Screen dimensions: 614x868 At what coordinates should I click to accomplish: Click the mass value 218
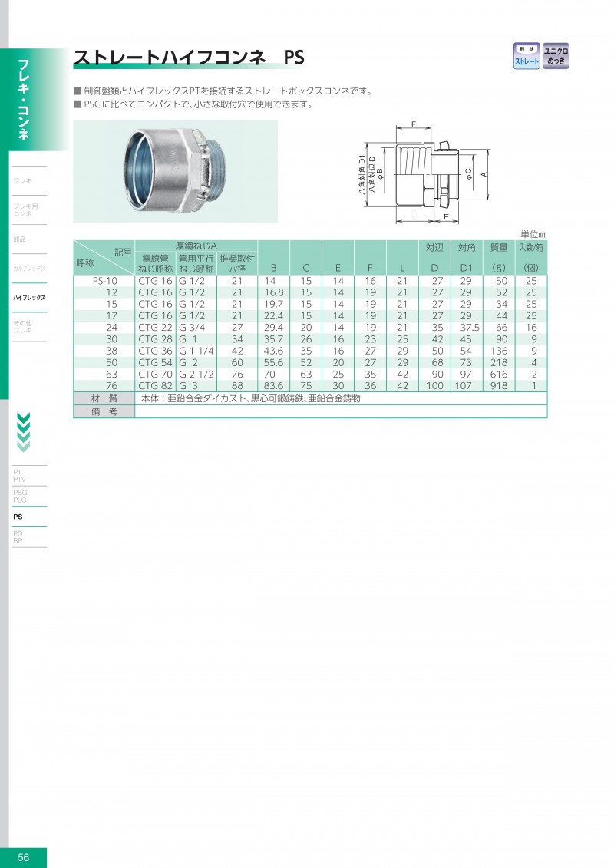(x=499, y=362)
